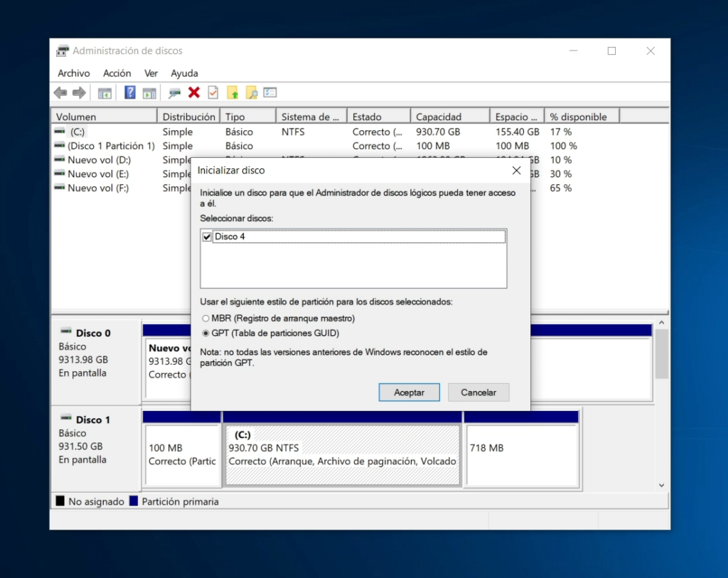Open the Archivo menu
Image resolution: width=728 pixels, height=578 pixels.
74,73
